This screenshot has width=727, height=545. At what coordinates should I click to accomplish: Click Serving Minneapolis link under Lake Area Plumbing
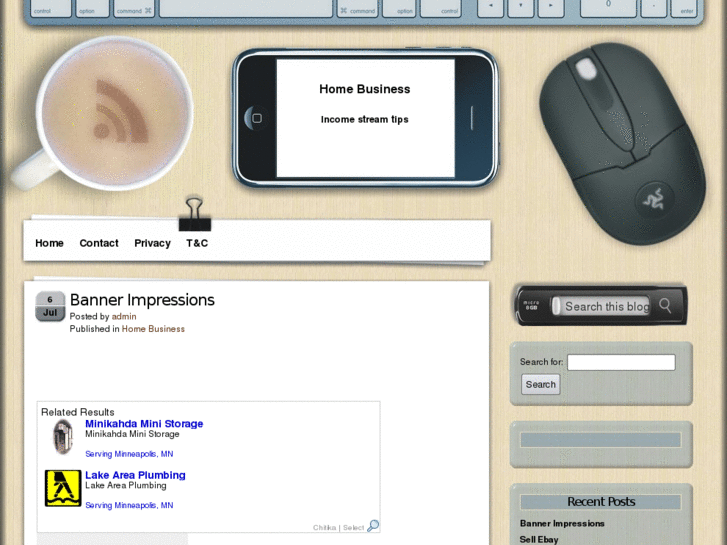click(129, 506)
